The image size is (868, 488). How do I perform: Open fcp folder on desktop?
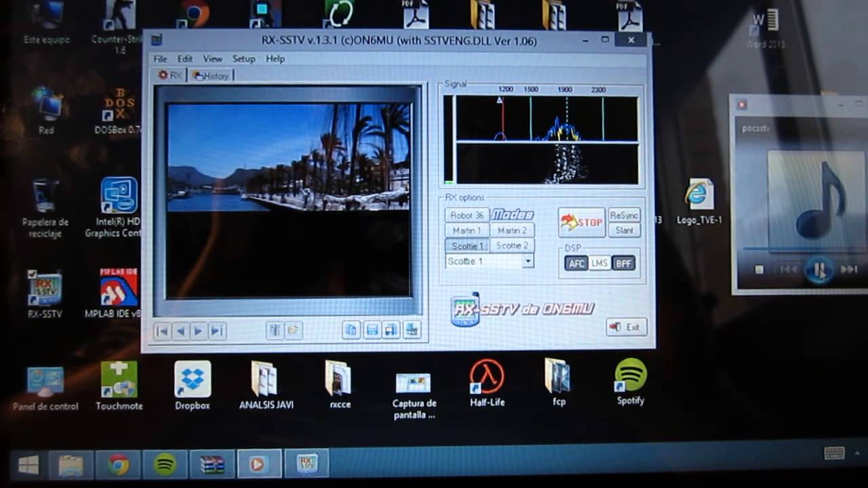(559, 382)
